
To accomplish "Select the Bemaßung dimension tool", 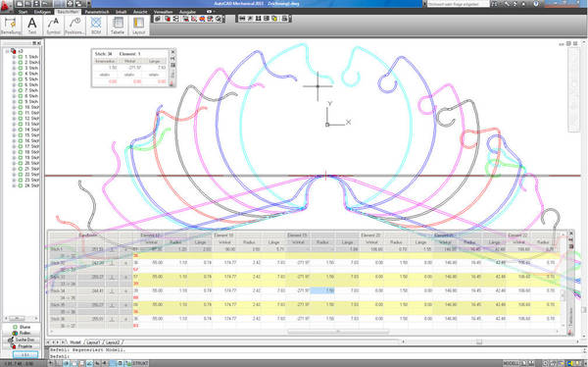I will coord(11,26).
